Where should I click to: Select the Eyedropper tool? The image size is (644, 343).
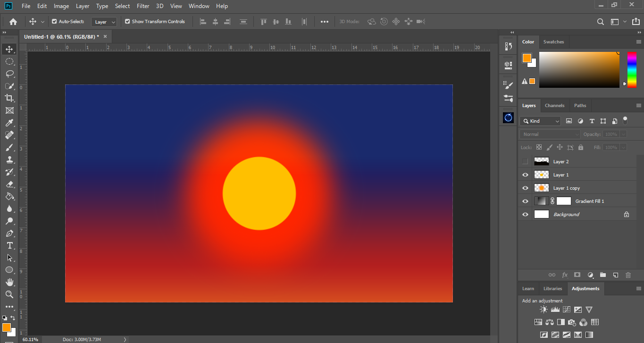coord(9,123)
